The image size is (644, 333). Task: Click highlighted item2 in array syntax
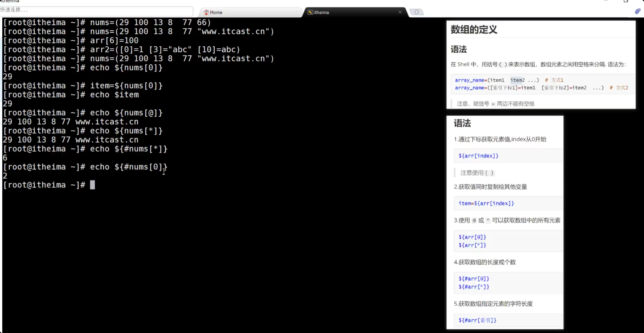(x=517, y=80)
